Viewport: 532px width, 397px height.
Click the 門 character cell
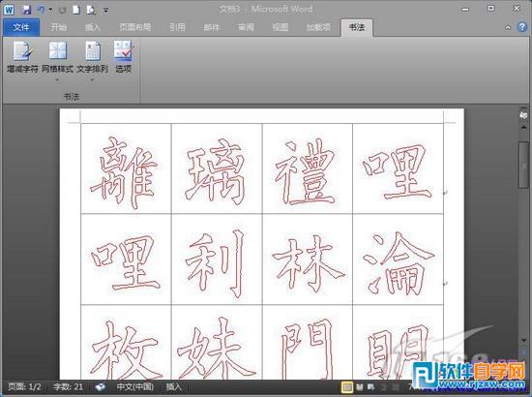point(308,343)
